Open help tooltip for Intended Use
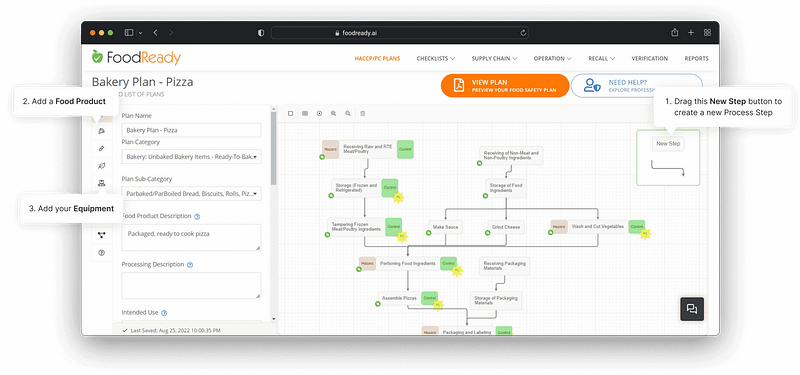This screenshot has width=800, height=375. pyautogui.click(x=164, y=313)
